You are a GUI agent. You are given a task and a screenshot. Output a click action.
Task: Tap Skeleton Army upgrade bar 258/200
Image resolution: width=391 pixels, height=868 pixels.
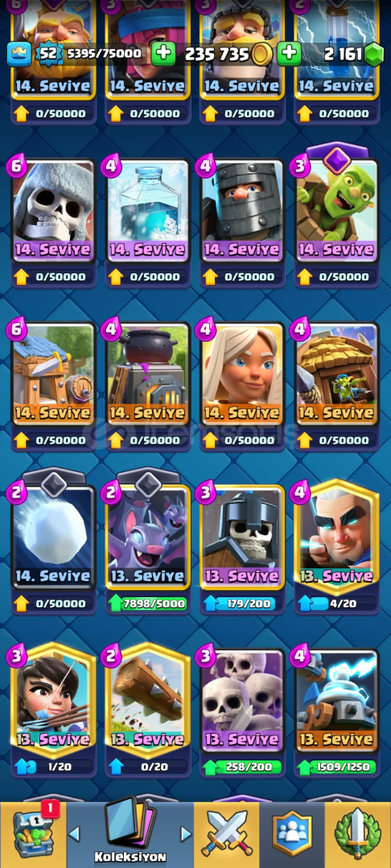(x=243, y=767)
